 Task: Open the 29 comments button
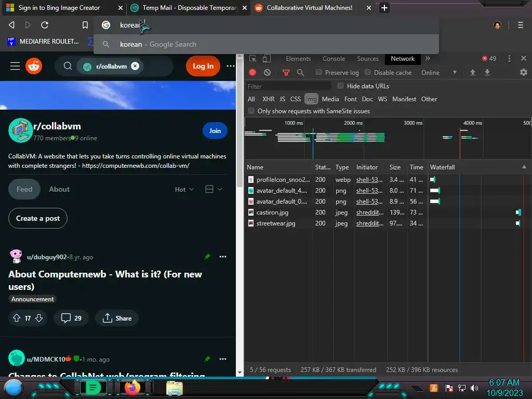click(x=71, y=318)
